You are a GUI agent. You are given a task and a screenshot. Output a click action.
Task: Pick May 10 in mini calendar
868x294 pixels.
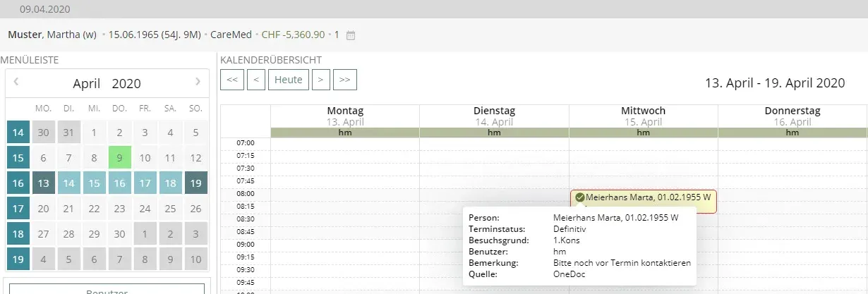196,259
